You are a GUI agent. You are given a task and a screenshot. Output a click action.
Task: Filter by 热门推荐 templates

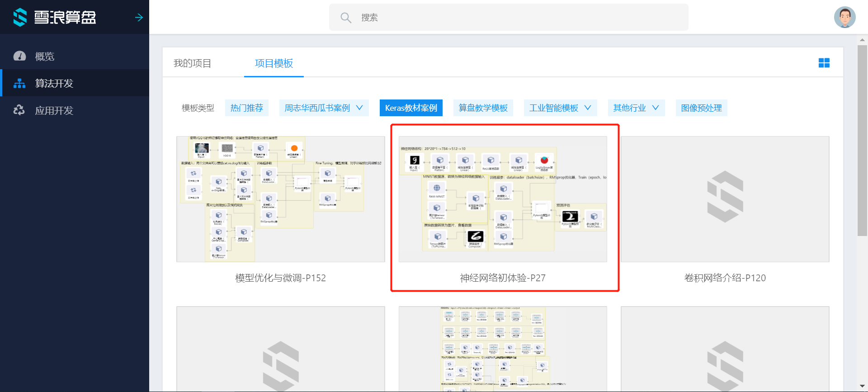click(x=246, y=108)
